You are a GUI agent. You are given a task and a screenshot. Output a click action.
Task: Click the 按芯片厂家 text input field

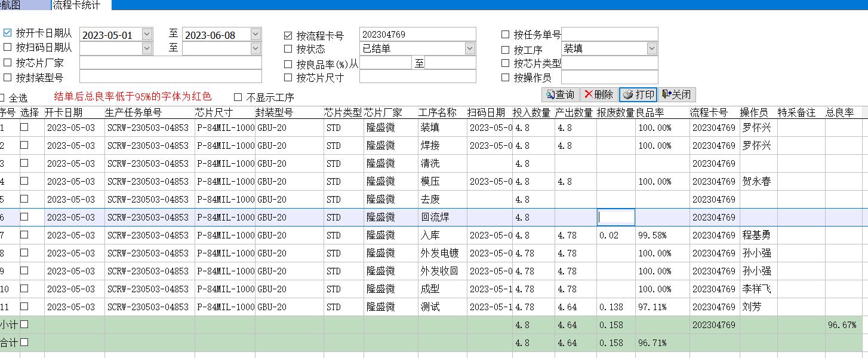tap(170, 63)
